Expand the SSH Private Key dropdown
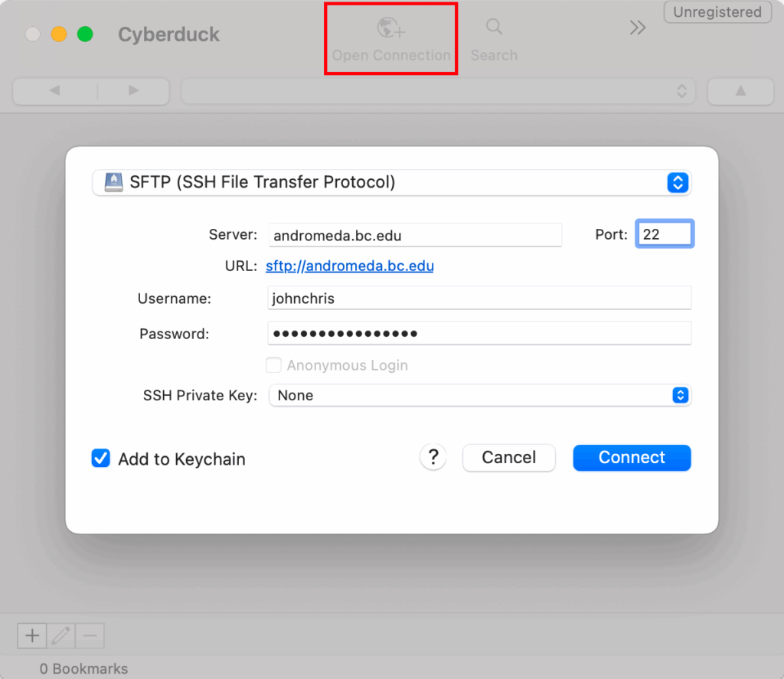Image resolution: width=784 pixels, height=679 pixels. click(x=480, y=395)
